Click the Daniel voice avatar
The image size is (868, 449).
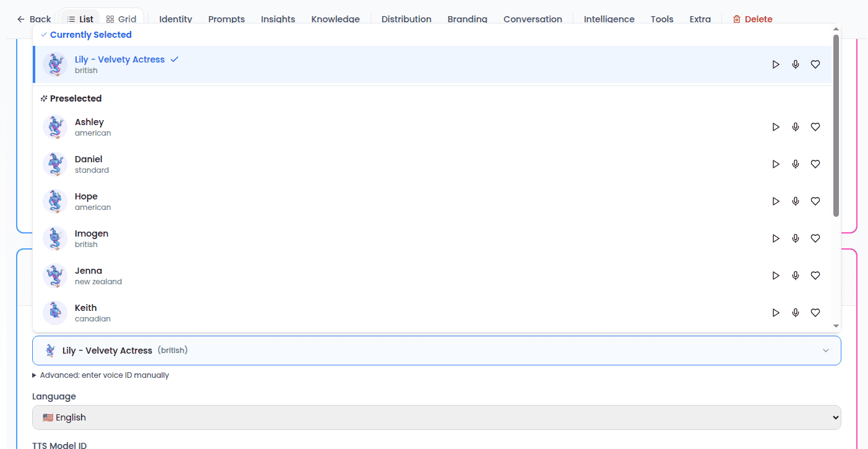[55, 164]
